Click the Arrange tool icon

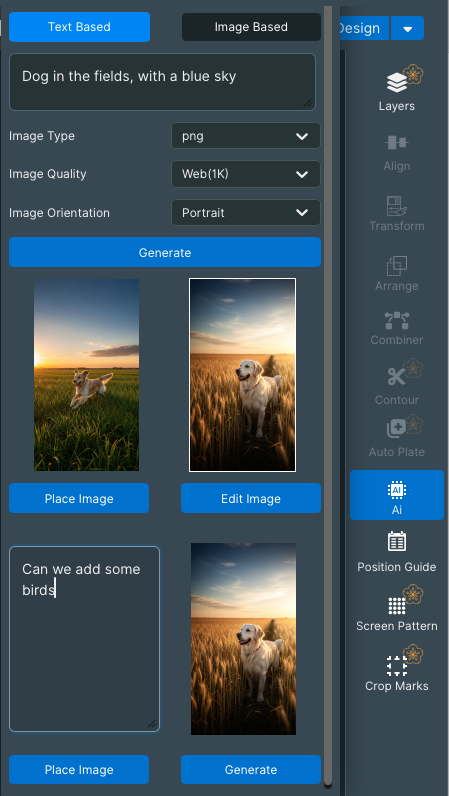397,266
